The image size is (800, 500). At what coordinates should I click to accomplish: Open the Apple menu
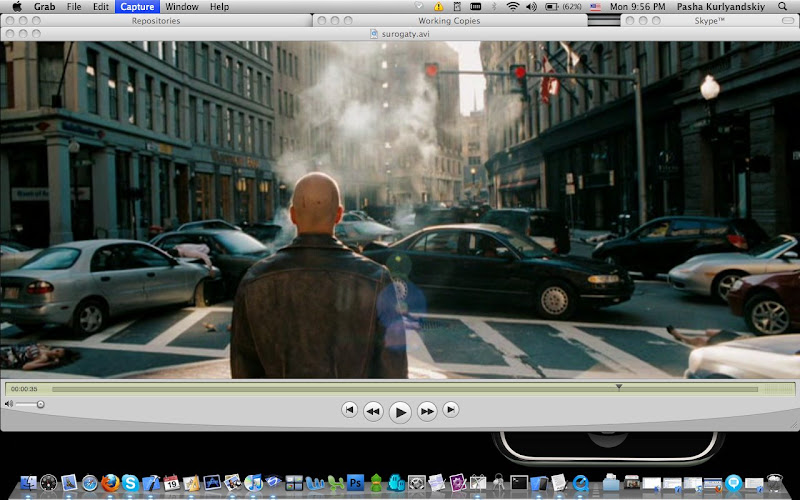point(17,7)
